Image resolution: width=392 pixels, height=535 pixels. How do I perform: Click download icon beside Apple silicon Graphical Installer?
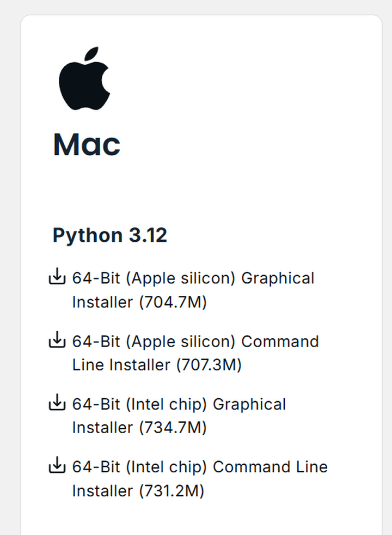tap(57, 277)
